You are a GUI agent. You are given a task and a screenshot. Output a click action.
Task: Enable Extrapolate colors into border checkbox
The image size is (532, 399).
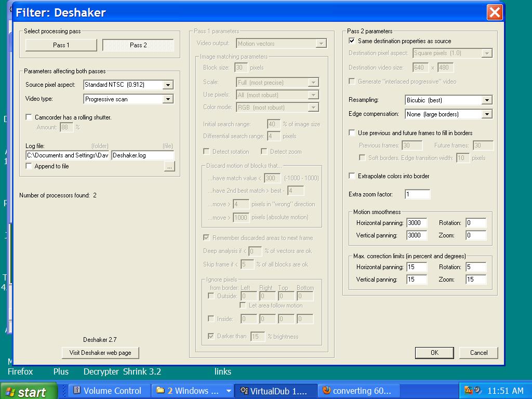point(352,176)
